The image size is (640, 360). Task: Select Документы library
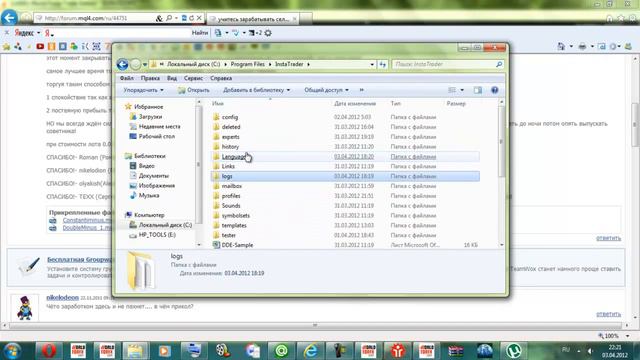[153, 176]
